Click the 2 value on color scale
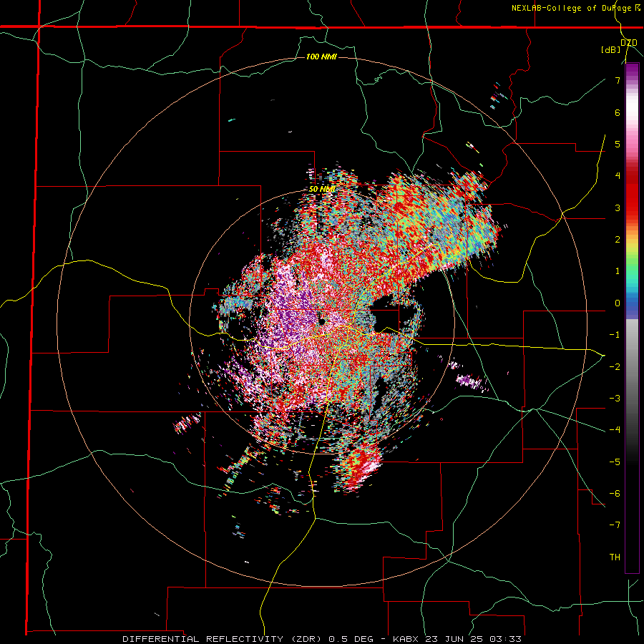 tap(618, 239)
